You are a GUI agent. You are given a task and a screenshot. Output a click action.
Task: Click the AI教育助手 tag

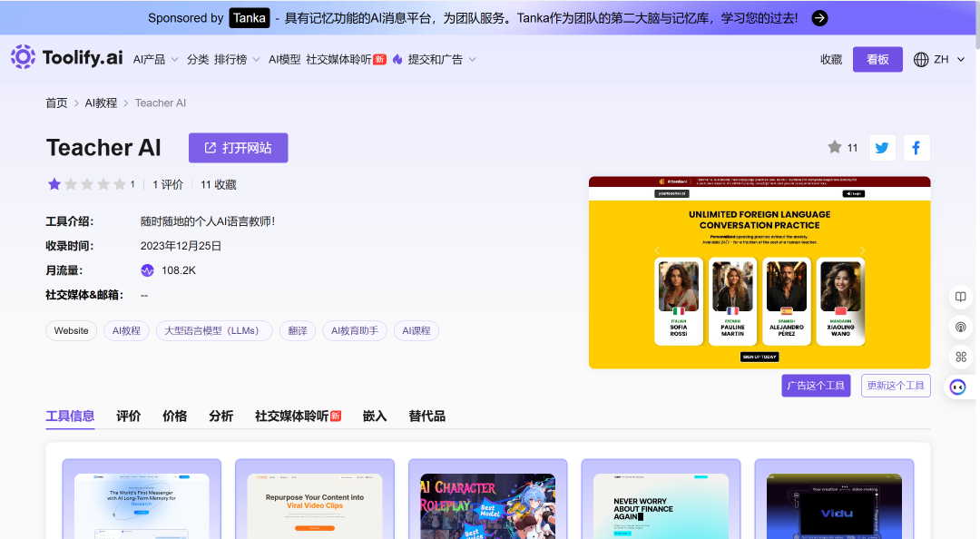(x=355, y=331)
